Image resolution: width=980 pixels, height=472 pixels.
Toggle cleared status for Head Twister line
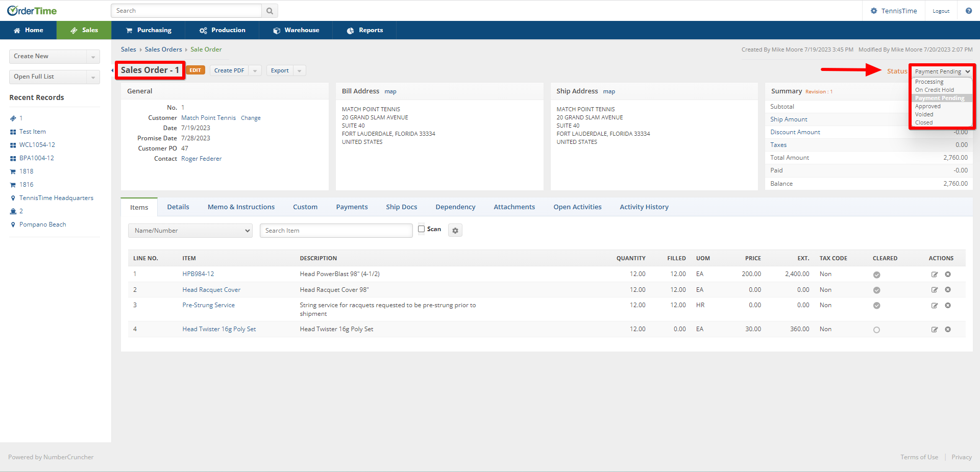click(x=876, y=330)
